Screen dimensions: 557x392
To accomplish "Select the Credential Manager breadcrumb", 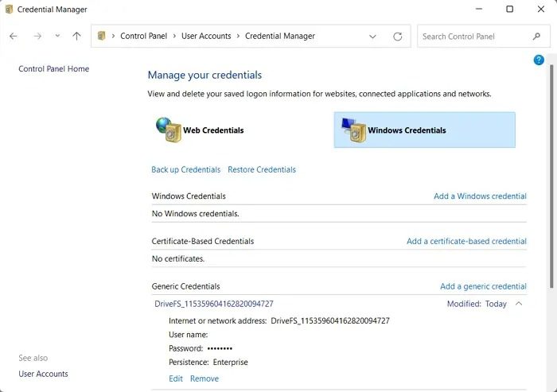I will (280, 36).
